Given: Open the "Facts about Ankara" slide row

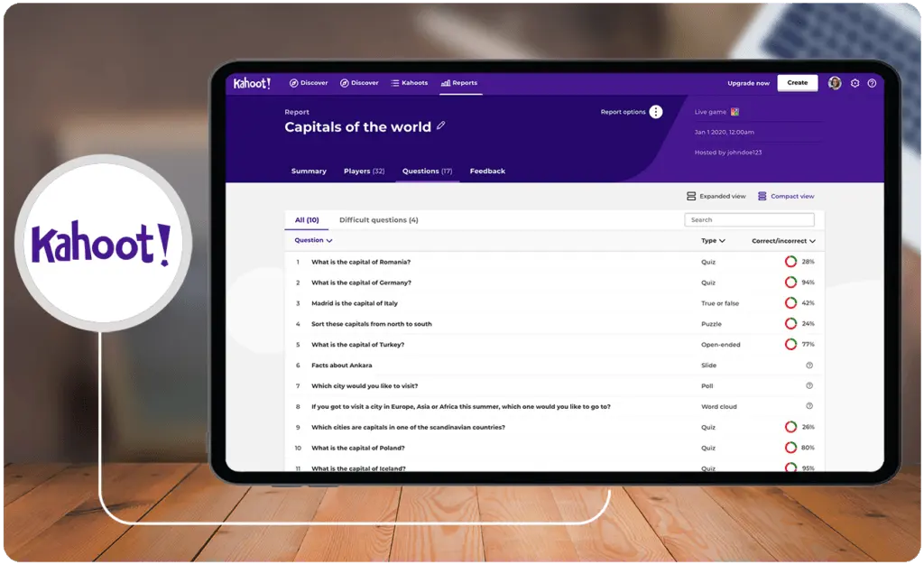Looking at the screenshot, I should pyautogui.click(x=341, y=366).
